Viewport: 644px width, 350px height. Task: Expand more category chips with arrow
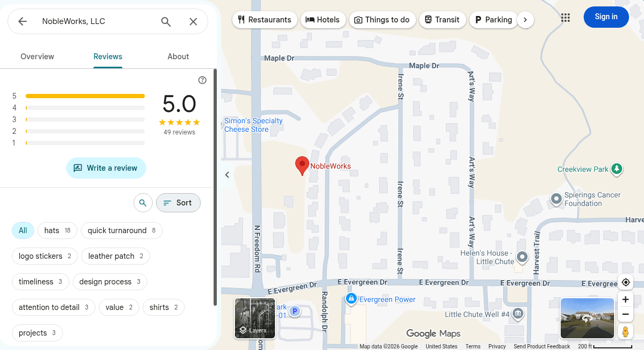[525, 20]
